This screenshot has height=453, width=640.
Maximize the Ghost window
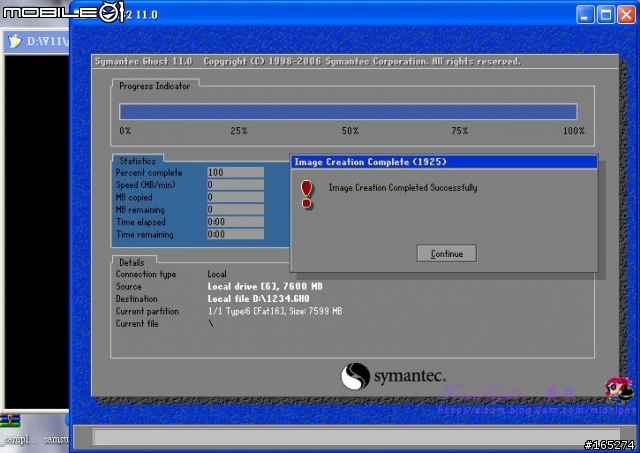click(x=606, y=15)
